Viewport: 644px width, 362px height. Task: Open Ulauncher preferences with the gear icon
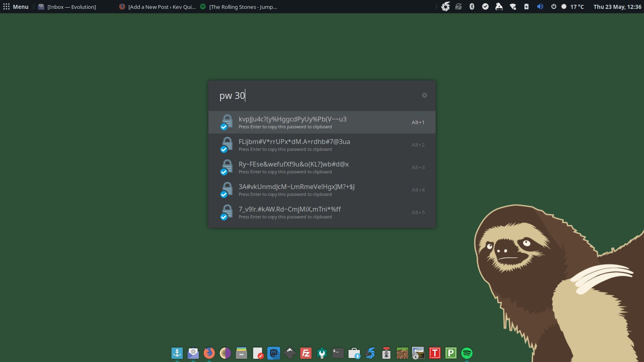pyautogui.click(x=424, y=95)
